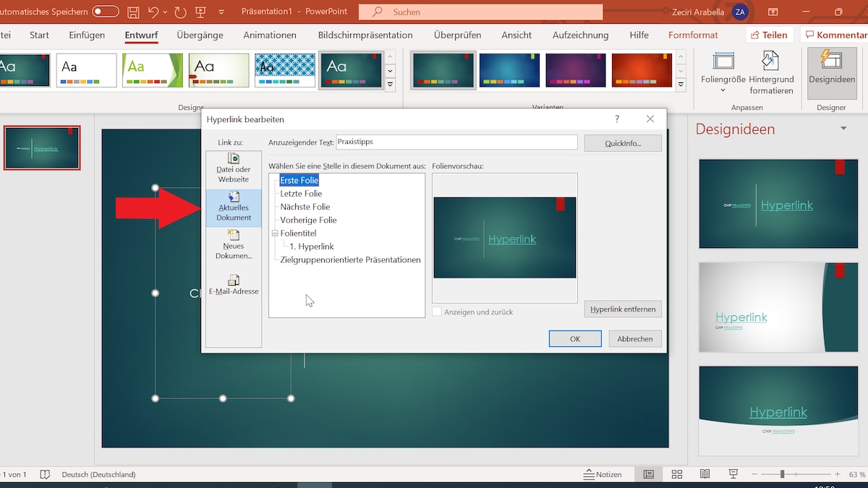Choose the white curved design idea thumbnail
This screenshot has width=868, height=488.
pos(778,307)
